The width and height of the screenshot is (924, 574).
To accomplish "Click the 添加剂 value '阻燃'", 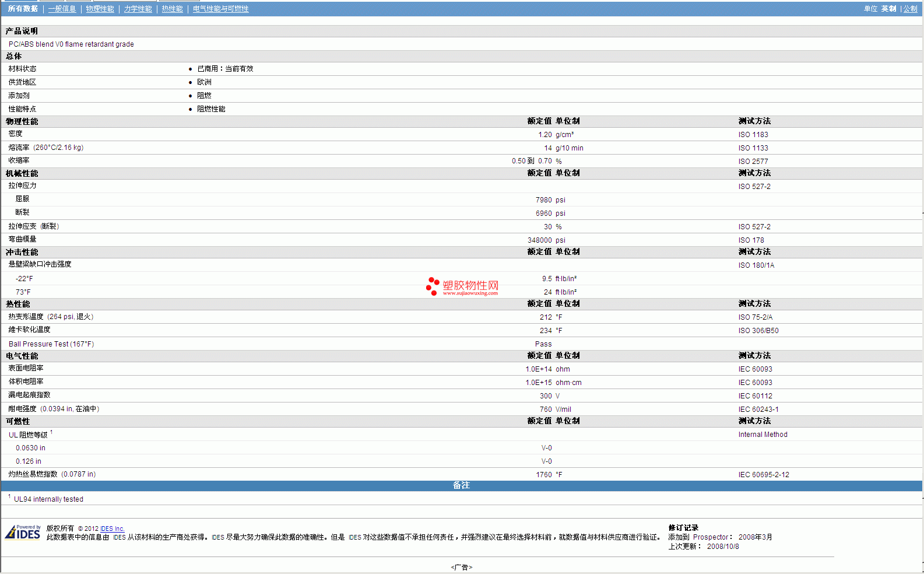I will [204, 96].
